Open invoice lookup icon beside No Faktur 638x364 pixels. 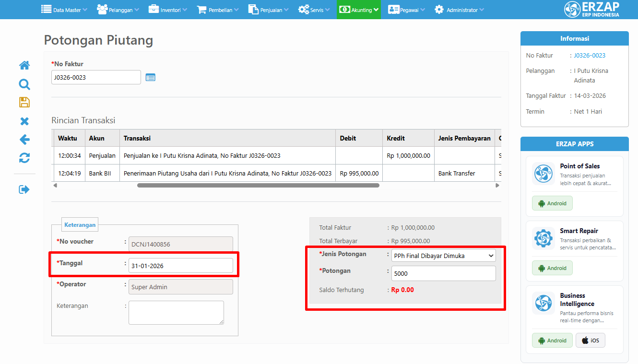150,77
